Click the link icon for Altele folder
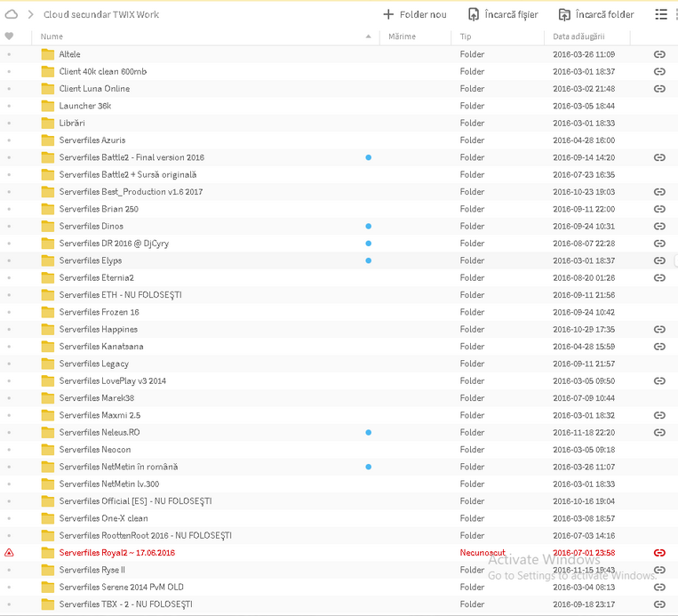 click(659, 54)
